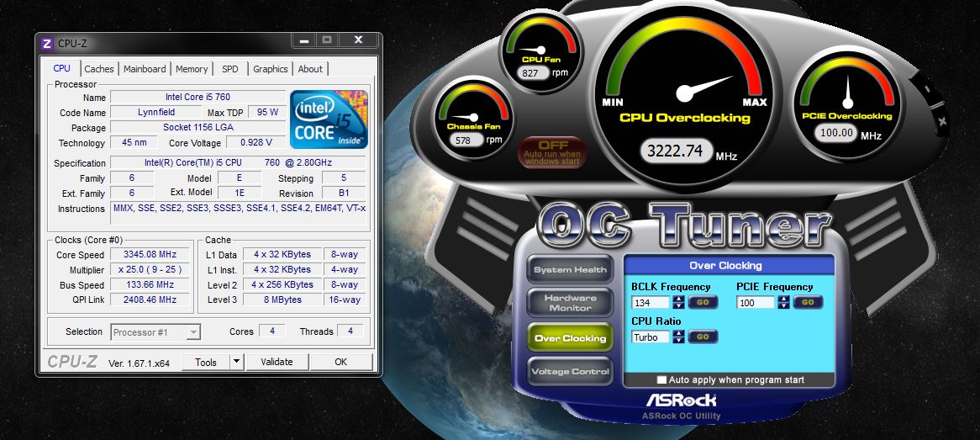This screenshot has height=440, width=980.
Task: Click the Max TDP value 95 W
Action: click(267, 112)
